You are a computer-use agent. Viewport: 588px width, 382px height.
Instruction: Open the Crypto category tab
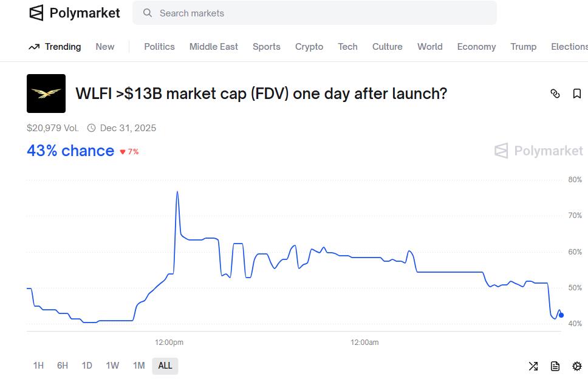pos(309,47)
